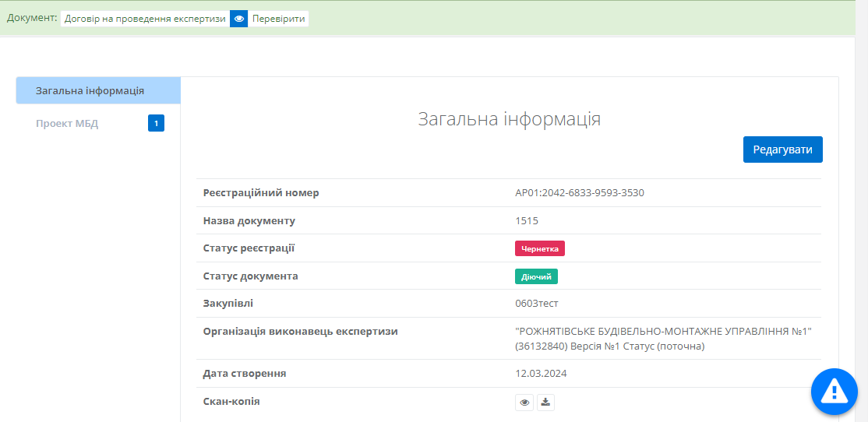Click the Реєстраційний номер row label
Viewport: 868px width, 422px height.
coord(261,193)
